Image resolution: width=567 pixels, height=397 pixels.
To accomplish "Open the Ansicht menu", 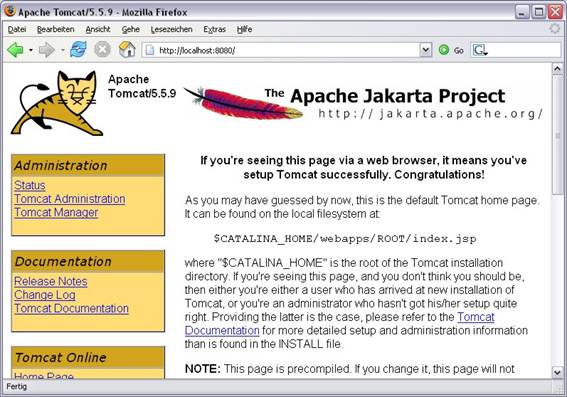I will pos(98,29).
